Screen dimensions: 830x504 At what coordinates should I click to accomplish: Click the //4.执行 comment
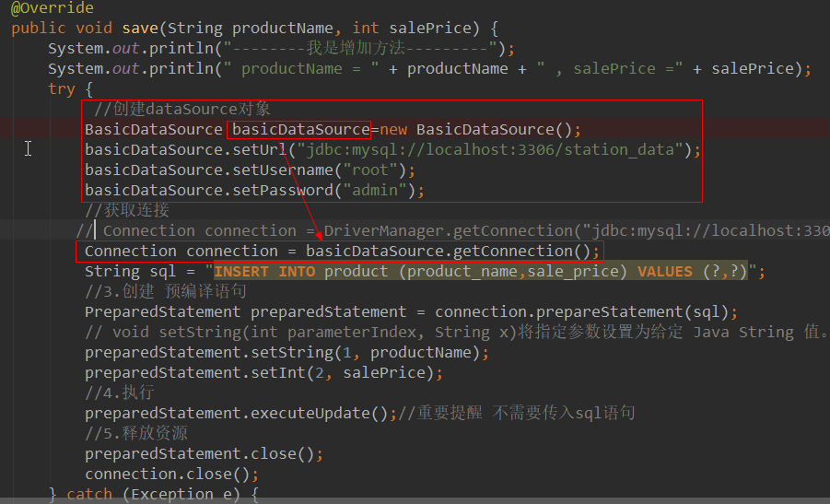click(120, 393)
